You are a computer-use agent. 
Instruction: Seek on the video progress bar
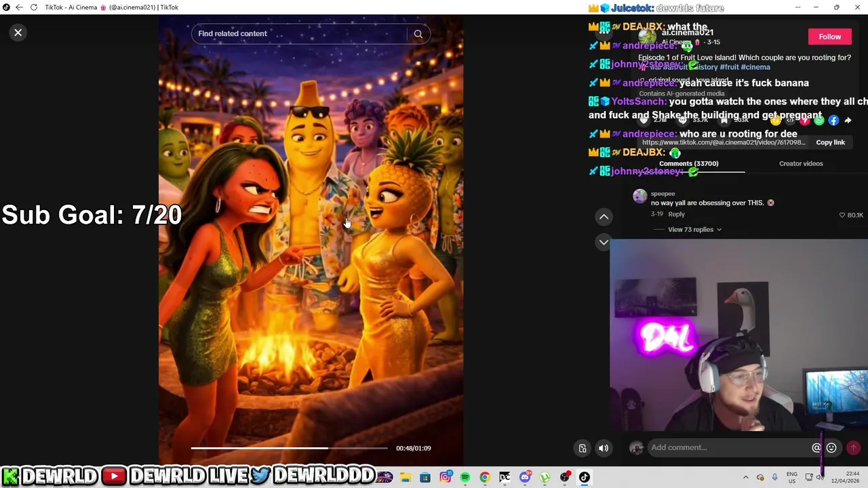pyautogui.click(x=290, y=448)
